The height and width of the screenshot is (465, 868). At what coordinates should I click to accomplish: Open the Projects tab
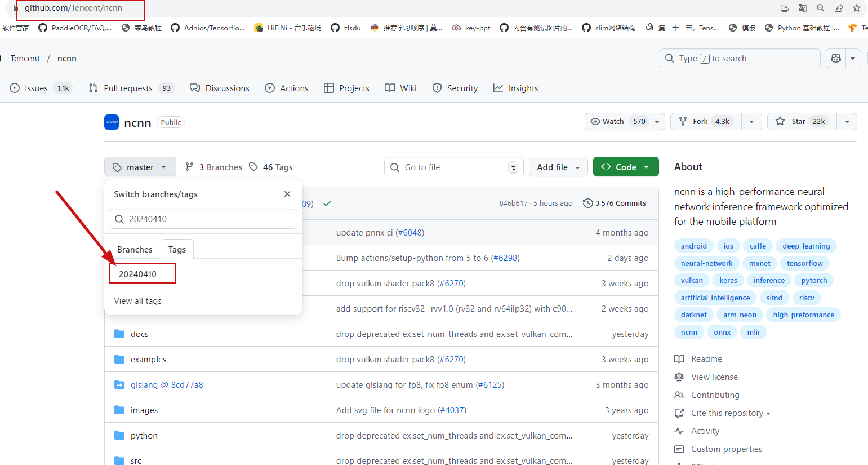tap(346, 88)
